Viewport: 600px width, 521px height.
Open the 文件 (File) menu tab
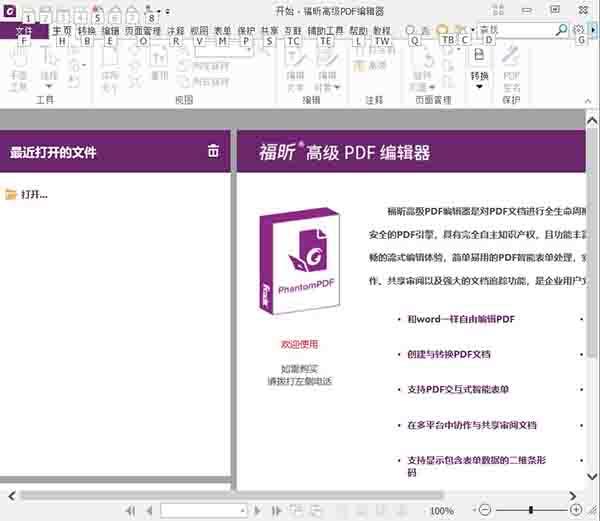tap(24, 31)
